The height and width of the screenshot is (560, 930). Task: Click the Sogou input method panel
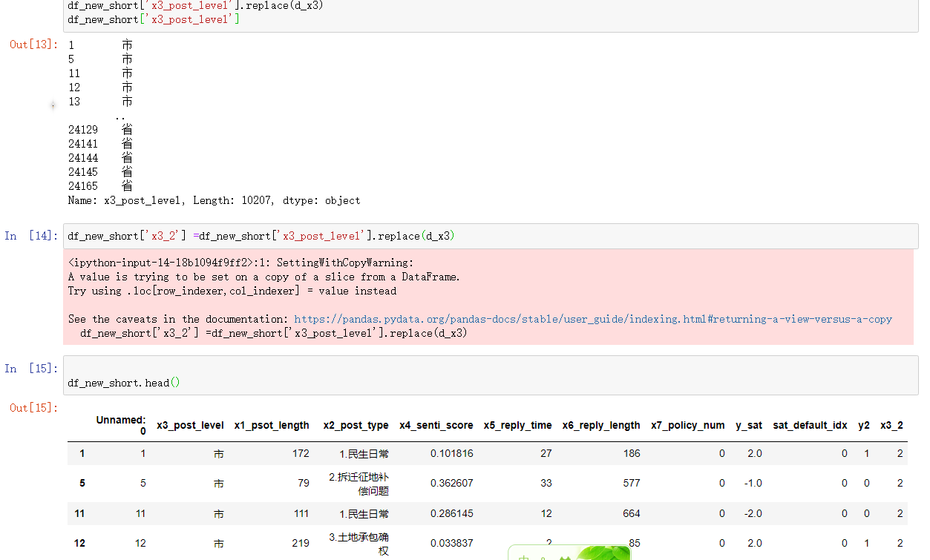click(x=569, y=553)
